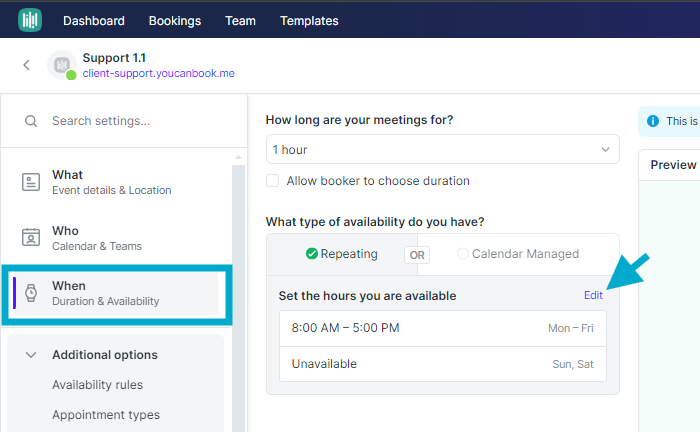This screenshot has width=700, height=432.
Task: Click the When watch icon
Action: pos(31,293)
